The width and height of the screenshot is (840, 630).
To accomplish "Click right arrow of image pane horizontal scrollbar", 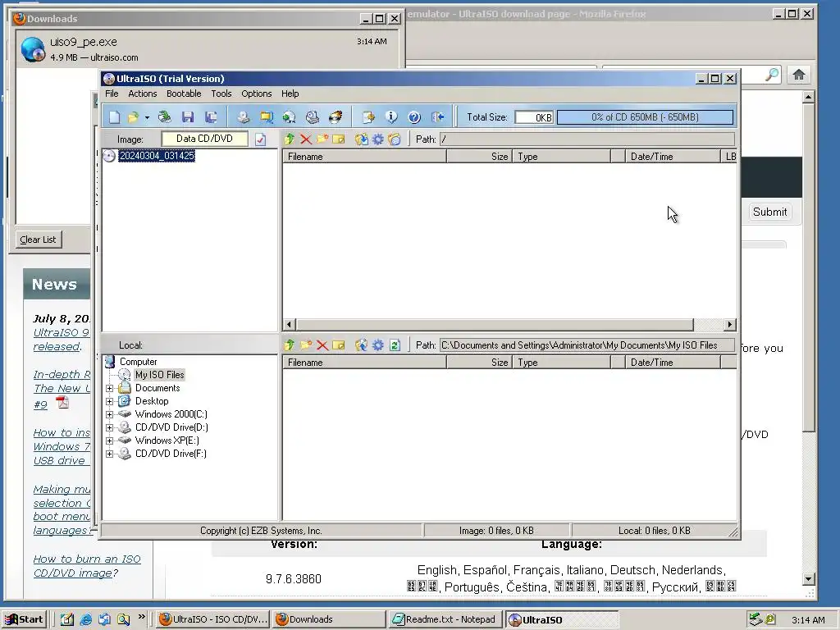I will (729, 325).
